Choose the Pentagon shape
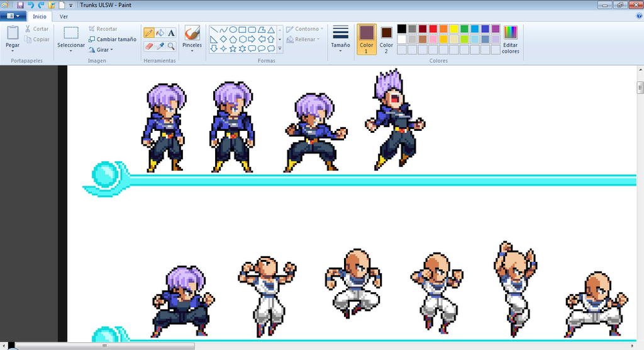This screenshot has width=644, height=350. pyautogui.click(x=233, y=40)
